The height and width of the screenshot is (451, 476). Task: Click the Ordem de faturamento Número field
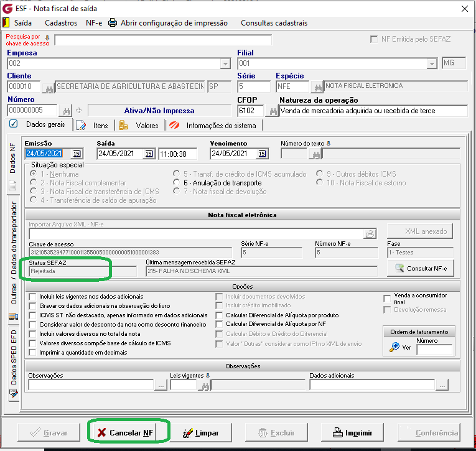[x=435, y=350]
